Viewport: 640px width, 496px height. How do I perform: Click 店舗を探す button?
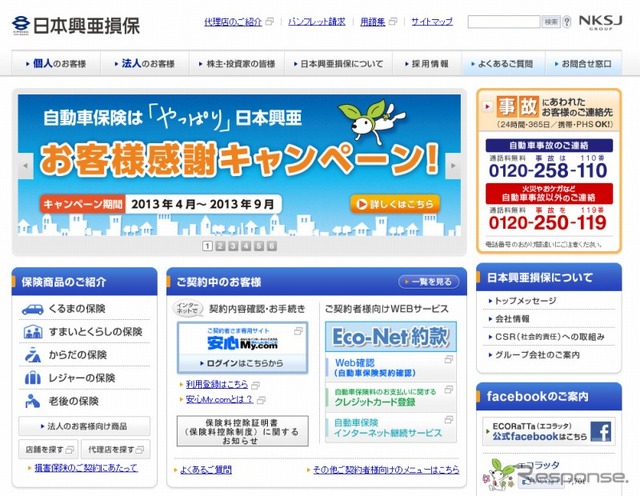coord(48,449)
